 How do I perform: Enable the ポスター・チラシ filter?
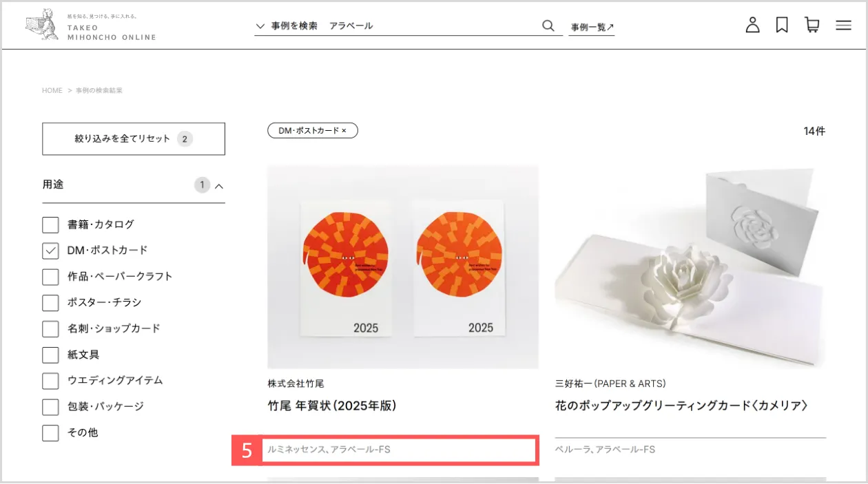pos(50,303)
